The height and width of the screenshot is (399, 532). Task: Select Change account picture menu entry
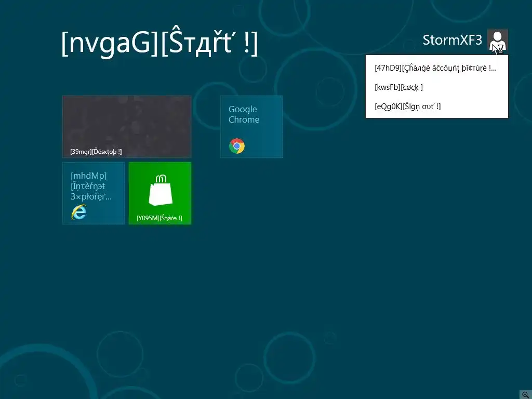pos(436,68)
